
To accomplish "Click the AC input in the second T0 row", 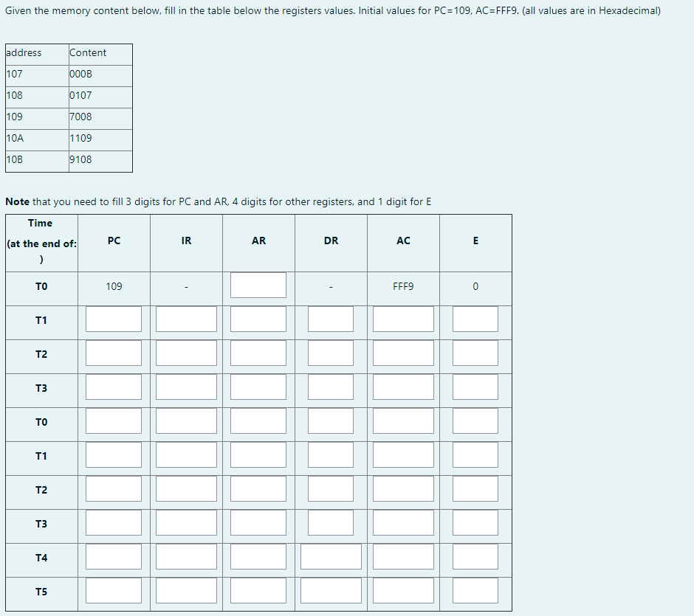I will coord(403,421).
